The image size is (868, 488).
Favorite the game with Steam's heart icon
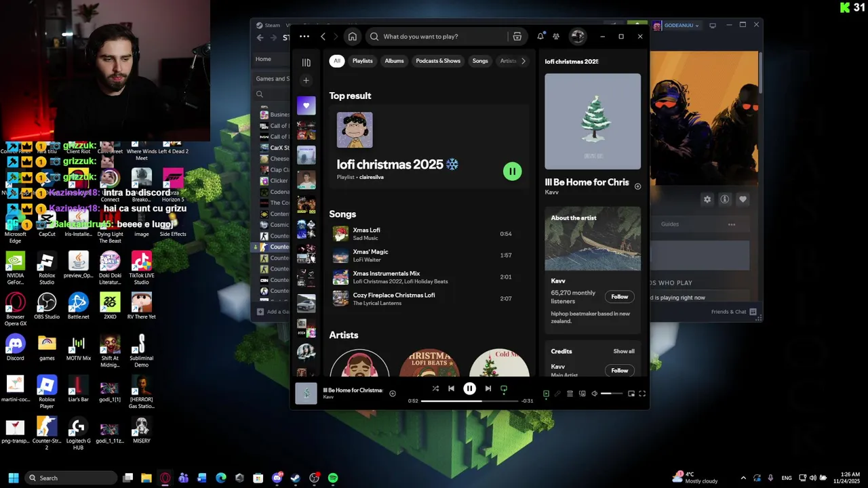(x=743, y=199)
